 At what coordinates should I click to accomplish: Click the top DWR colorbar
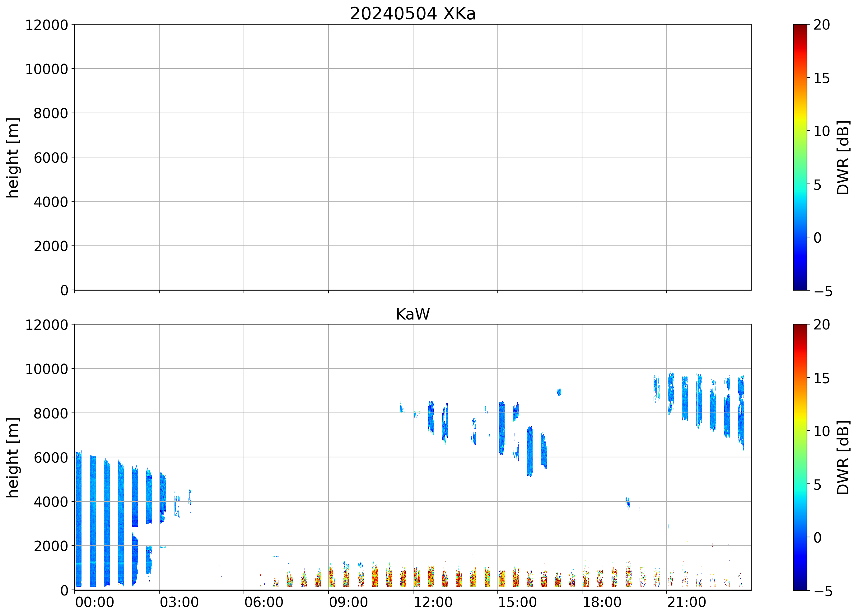pyautogui.click(x=800, y=157)
